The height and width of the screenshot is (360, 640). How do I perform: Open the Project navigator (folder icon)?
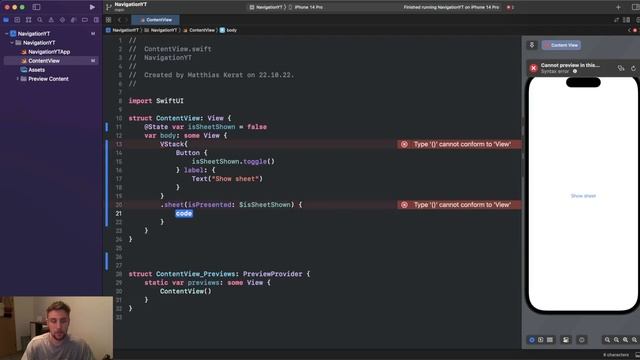point(6,20)
